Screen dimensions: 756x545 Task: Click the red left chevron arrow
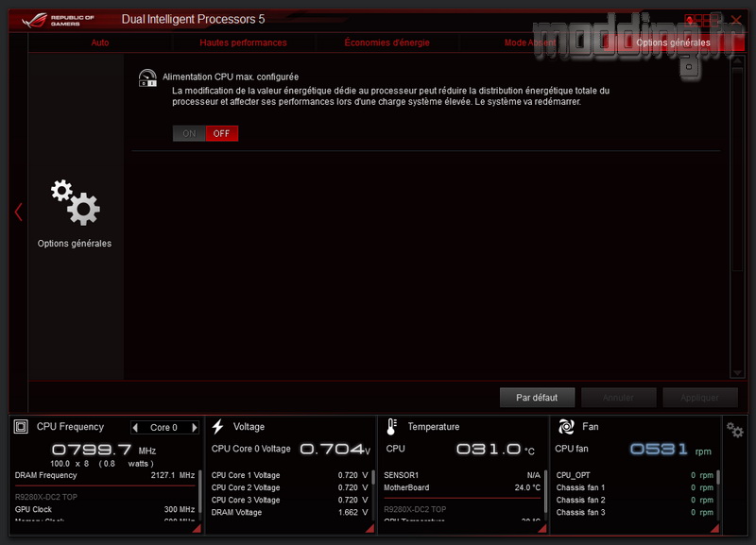(18, 212)
